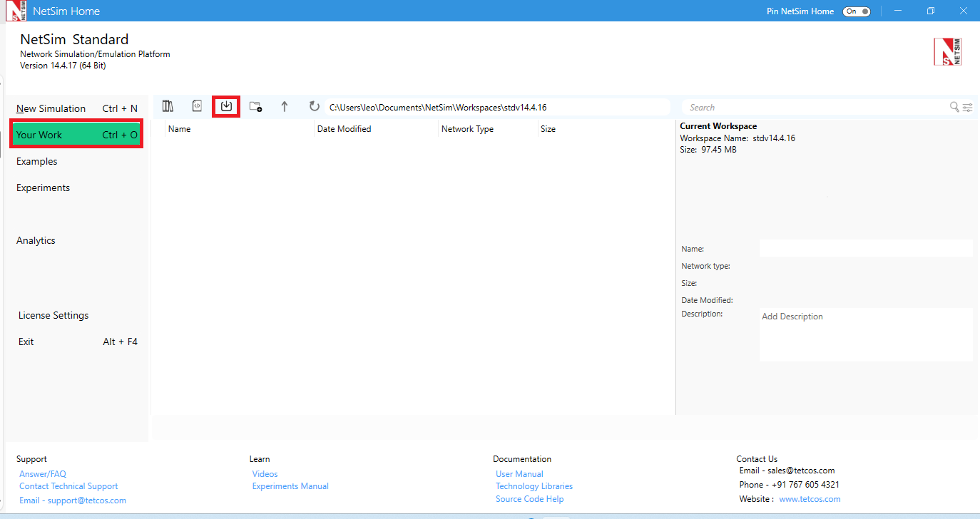Click NetSim title bar app icon

[x=16, y=11]
